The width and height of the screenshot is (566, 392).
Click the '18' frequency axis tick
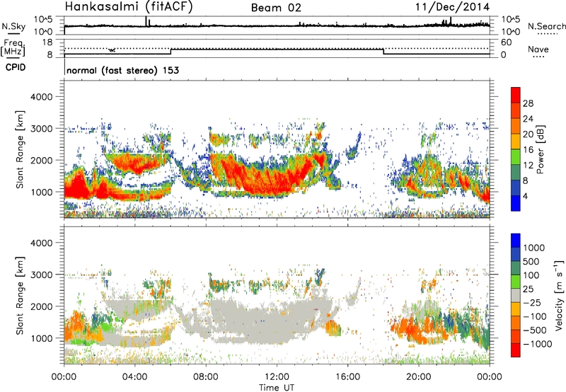click(x=48, y=42)
